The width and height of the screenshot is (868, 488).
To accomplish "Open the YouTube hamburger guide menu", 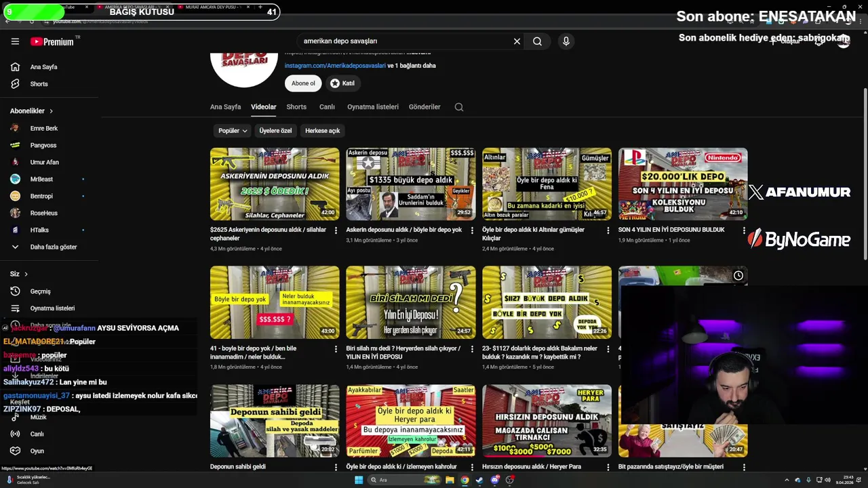I will point(15,41).
